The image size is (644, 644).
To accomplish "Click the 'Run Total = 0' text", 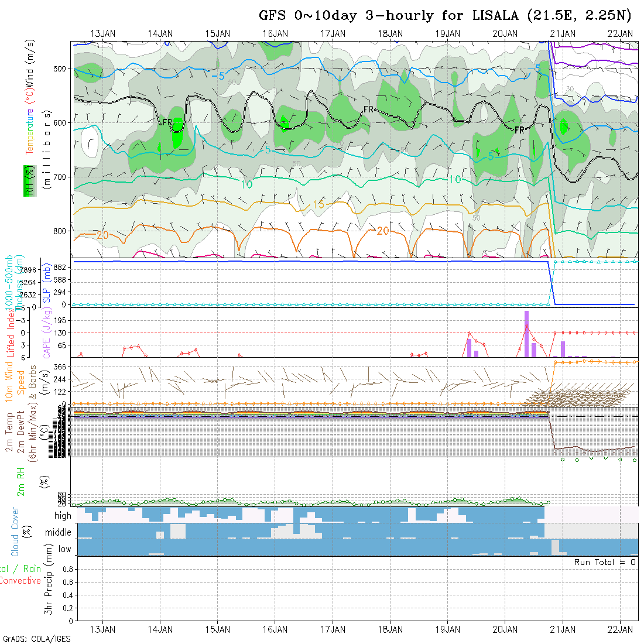I will pyautogui.click(x=605, y=562).
